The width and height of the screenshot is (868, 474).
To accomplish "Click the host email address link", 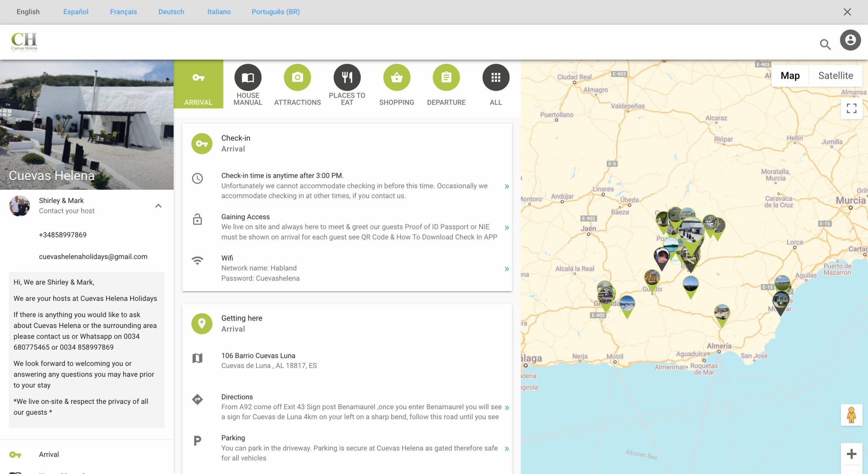I will [93, 256].
